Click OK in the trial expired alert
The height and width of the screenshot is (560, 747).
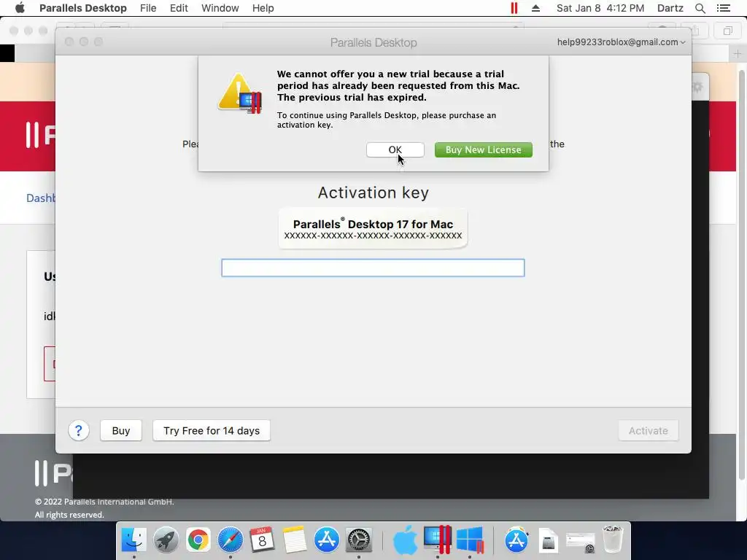[x=395, y=149]
